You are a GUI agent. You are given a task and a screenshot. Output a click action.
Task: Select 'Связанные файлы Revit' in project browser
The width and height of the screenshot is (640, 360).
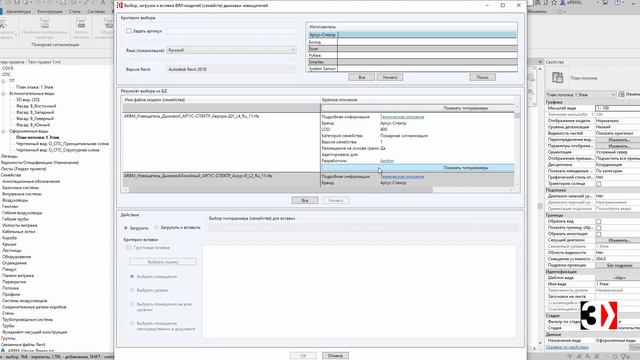coord(23,344)
